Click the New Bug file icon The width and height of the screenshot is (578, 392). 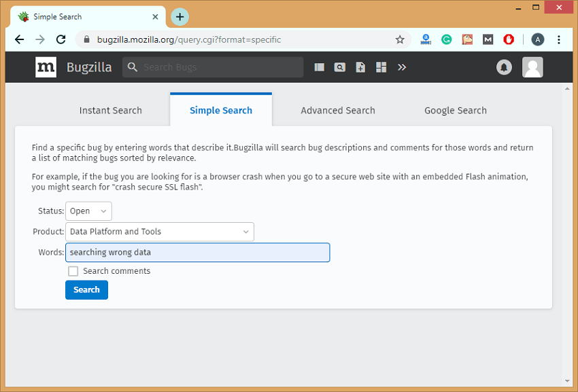[x=360, y=67]
